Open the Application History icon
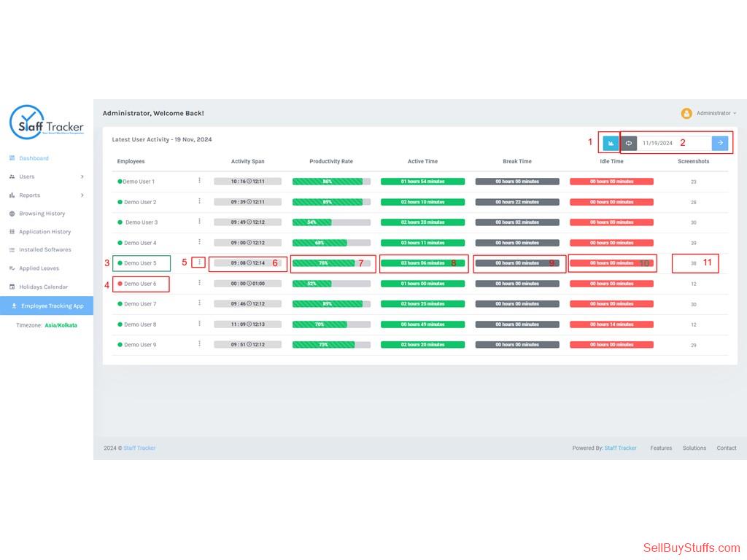 point(13,231)
